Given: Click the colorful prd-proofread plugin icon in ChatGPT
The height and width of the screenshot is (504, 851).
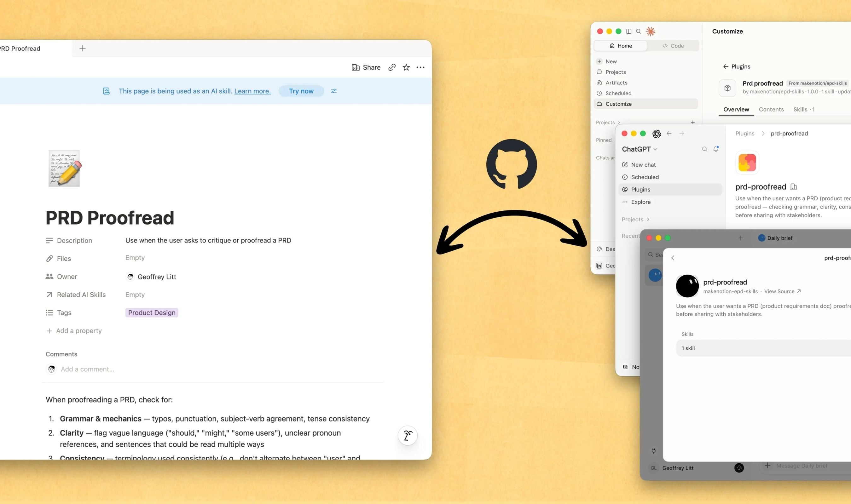Looking at the screenshot, I should (747, 163).
